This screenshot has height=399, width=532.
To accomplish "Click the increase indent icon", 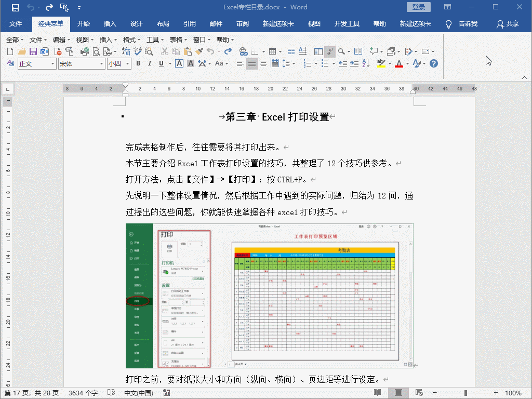I will point(354,63).
